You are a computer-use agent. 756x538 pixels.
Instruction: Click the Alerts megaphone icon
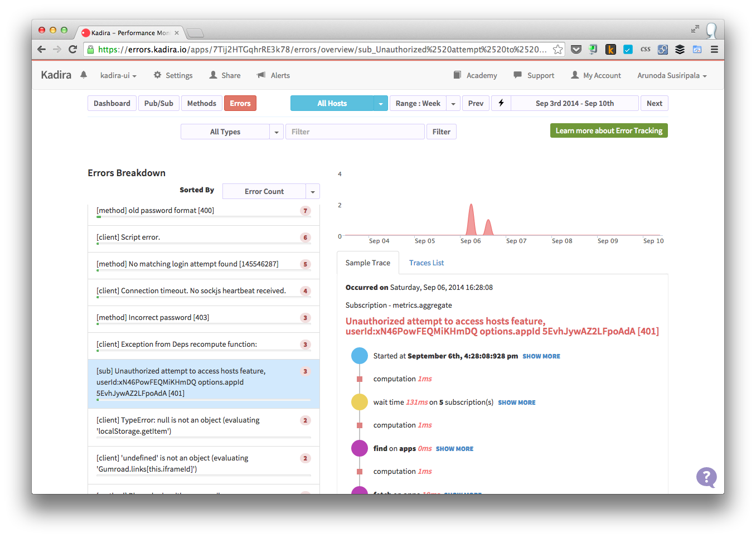tap(261, 75)
